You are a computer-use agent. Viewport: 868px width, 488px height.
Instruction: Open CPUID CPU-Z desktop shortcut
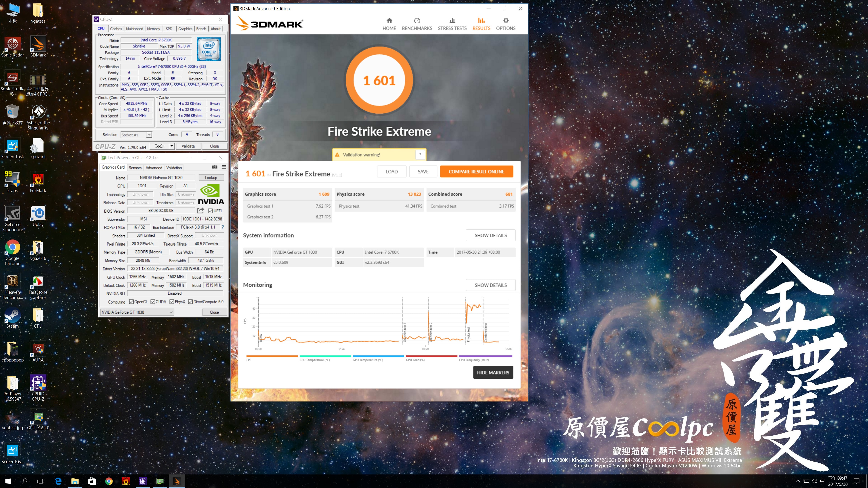(38, 388)
